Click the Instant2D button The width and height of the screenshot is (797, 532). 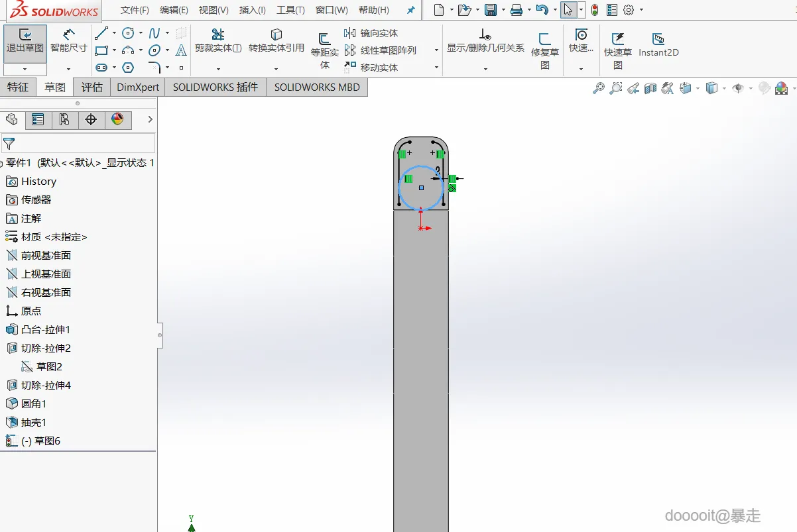658,45
